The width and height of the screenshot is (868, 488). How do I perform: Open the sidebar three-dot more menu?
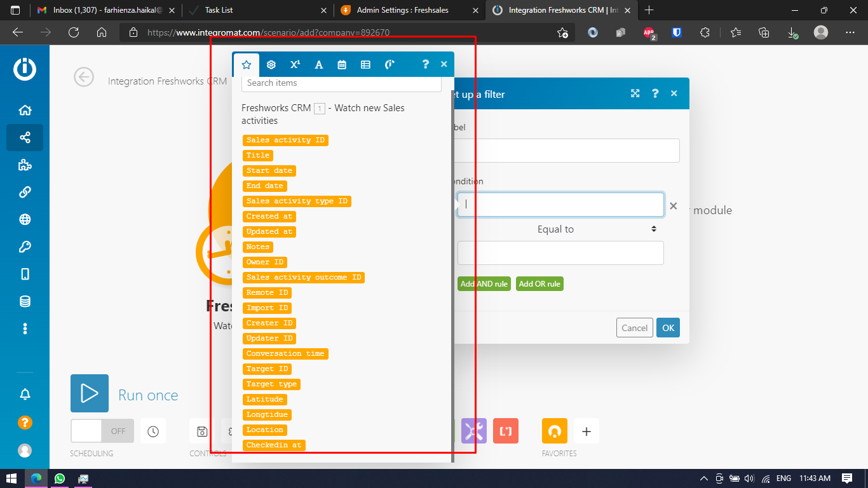click(x=25, y=329)
